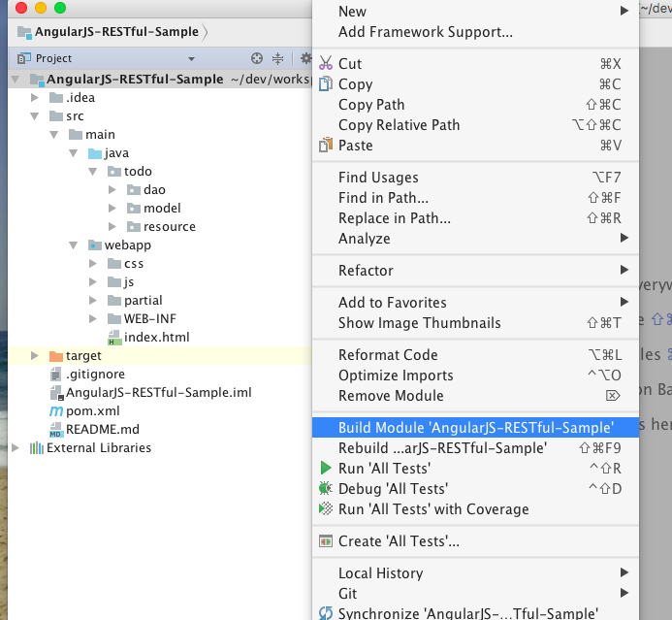Click the orange target folder icon
Viewport: 672px width, 620px height.
coord(56,356)
